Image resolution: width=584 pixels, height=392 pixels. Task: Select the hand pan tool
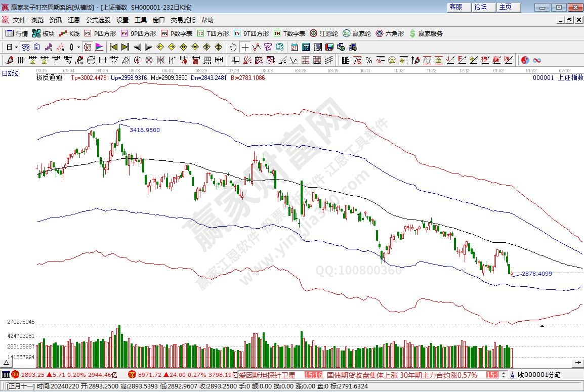tap(233, 47)
